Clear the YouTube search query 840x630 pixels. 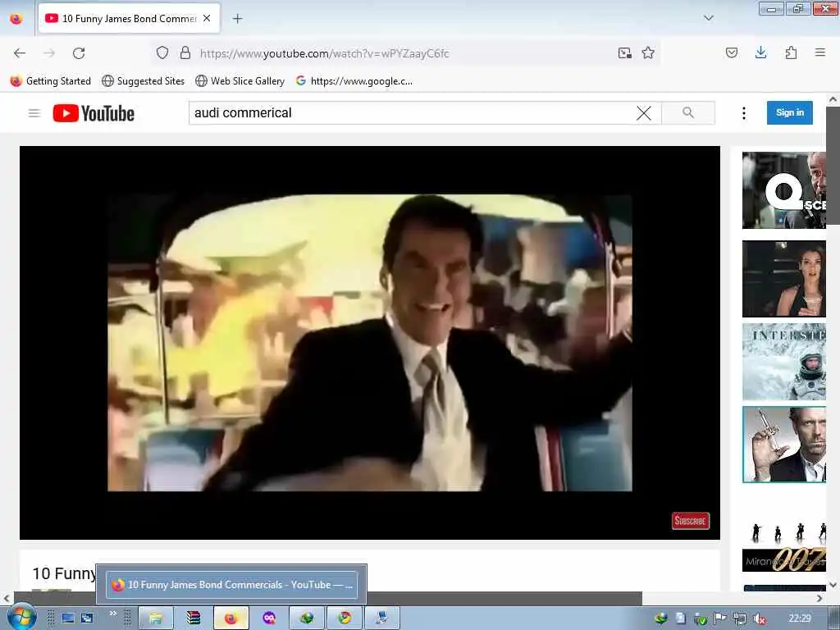coord(644,113)
